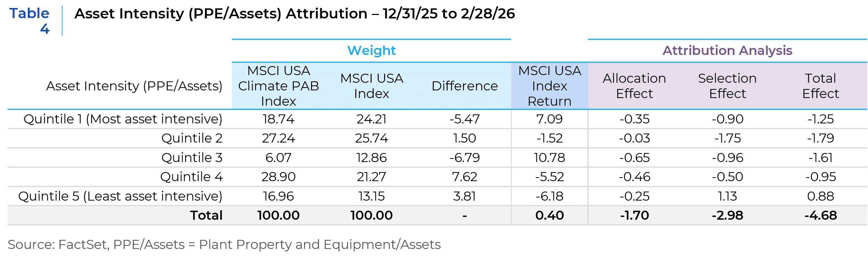Image resolution: width=868 pixels, height=267 pixels.
Task: Click the 'Table 4' label
Action: (x=30, y=21)
